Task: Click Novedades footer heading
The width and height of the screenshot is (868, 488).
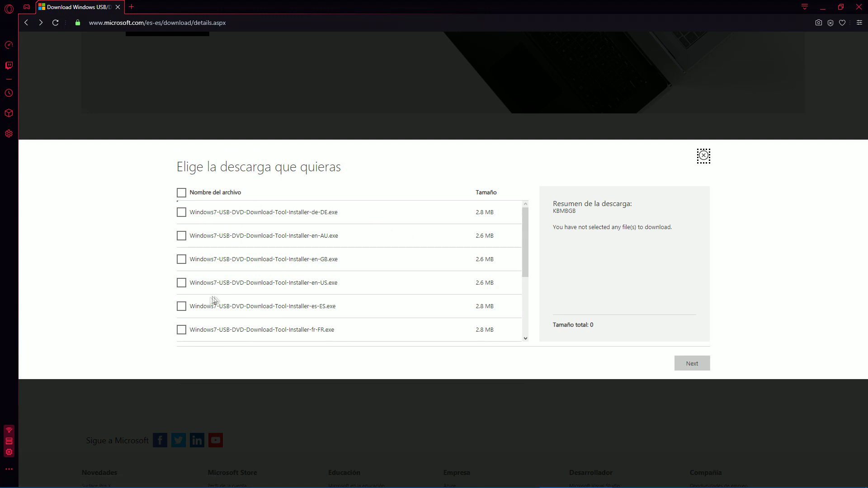Action: pos(99,473)
